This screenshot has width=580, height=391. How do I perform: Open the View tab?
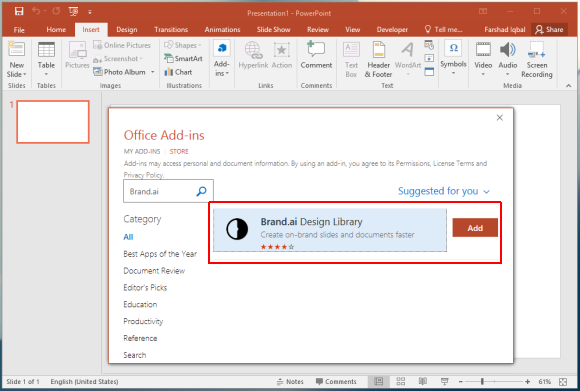pos(353,30)
